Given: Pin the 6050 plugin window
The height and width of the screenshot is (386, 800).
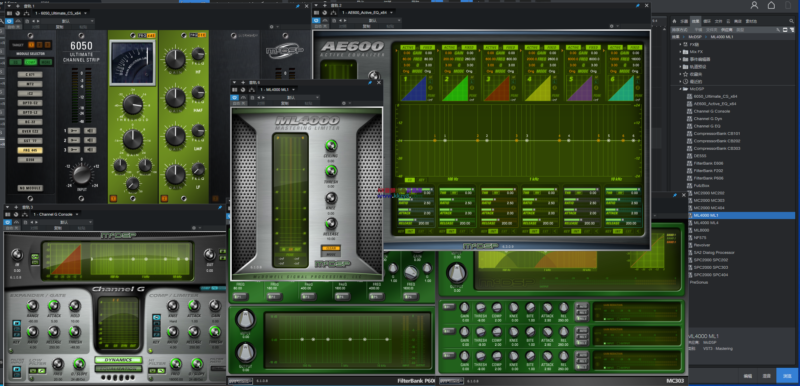Looking at the screenshot, I should coord(298,6).
